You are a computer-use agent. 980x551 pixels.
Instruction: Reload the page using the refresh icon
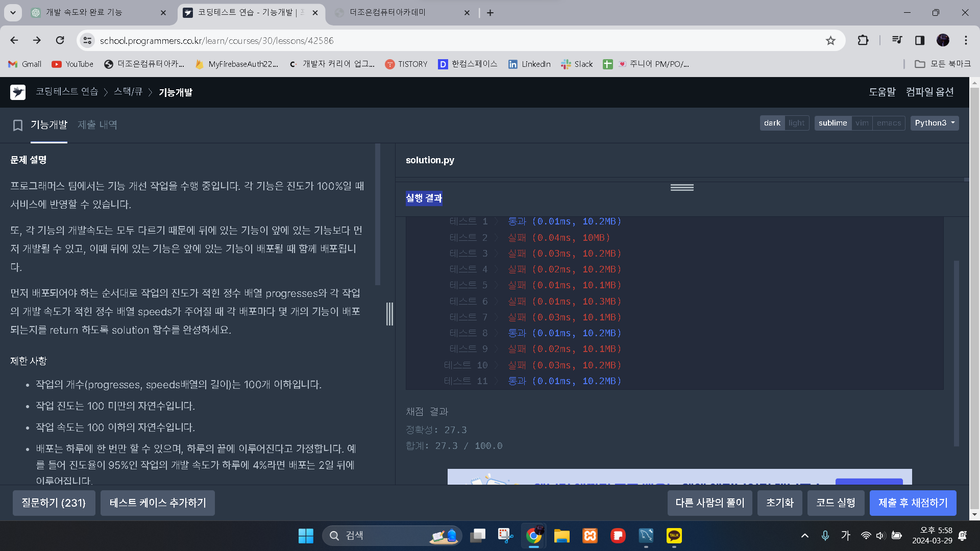point(60,40)
